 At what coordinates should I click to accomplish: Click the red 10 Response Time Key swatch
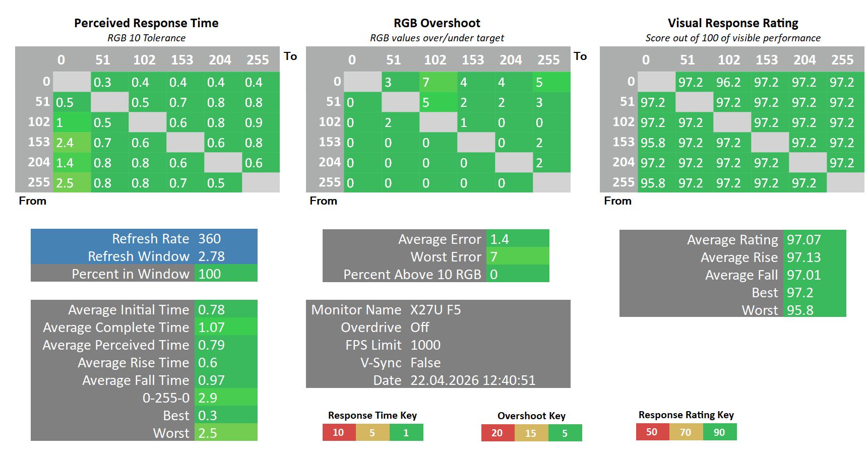click(x=339, y=432)
